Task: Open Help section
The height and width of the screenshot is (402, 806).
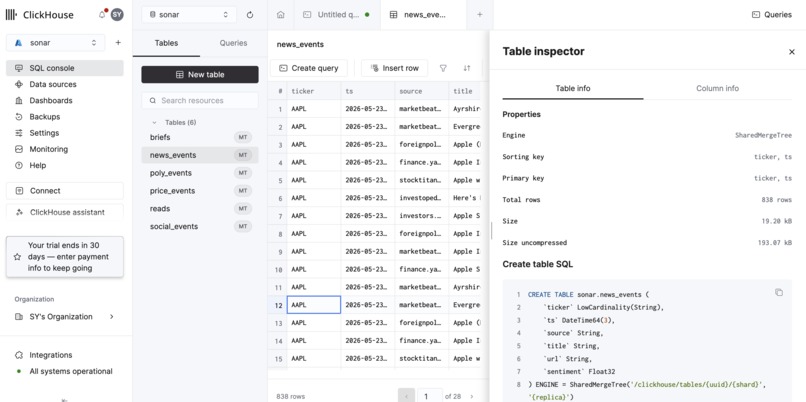Action: click(x=65, y=165)
